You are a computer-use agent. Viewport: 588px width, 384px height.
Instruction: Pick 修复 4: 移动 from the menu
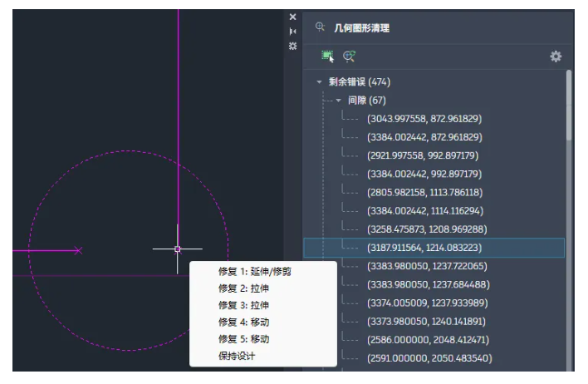tap(243, 322)
